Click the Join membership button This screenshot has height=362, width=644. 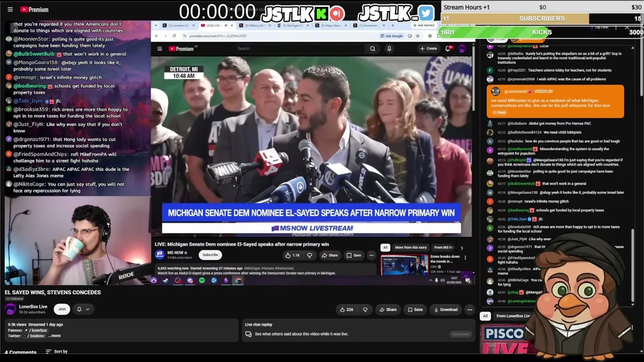(x=62, y=309)
